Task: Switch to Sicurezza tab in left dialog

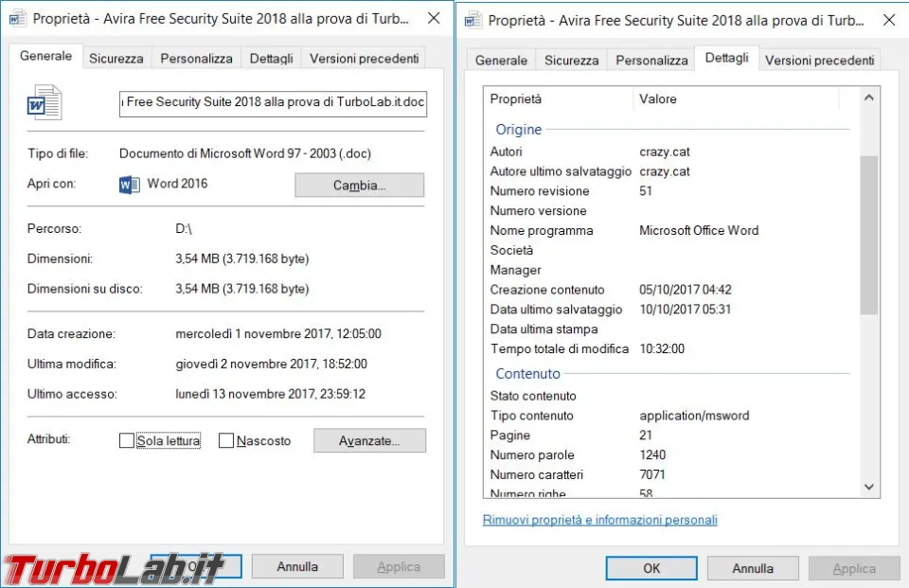Action: [116, 59]
